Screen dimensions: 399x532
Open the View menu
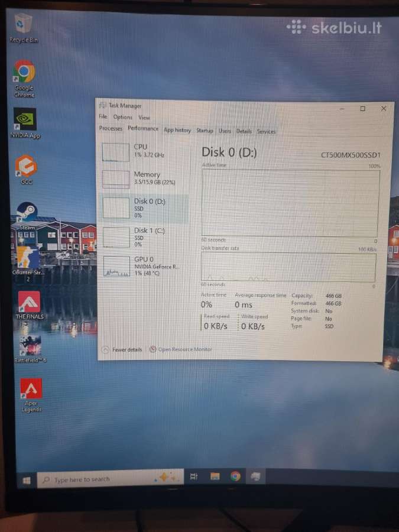point(144,118)
